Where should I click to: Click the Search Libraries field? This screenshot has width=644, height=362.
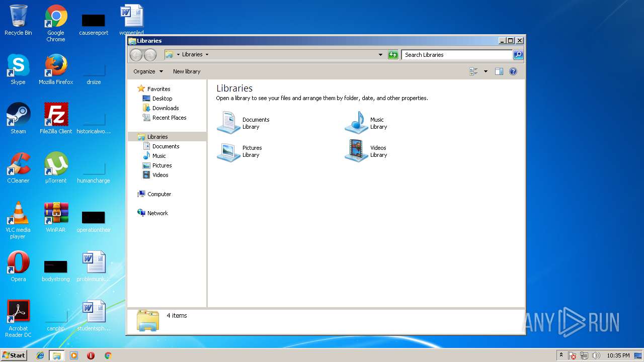coord(457,55)
